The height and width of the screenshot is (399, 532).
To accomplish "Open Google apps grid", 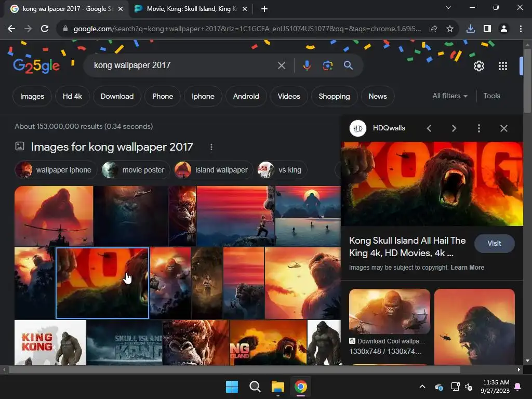I will click(x=503, y=66).
